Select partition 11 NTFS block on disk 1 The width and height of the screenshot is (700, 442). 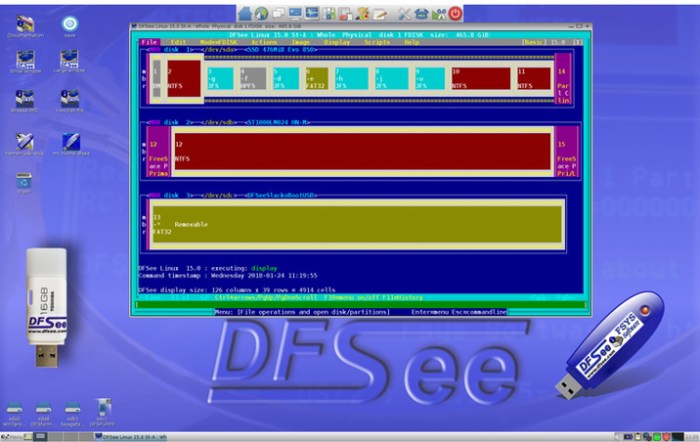(x=533, y=79)
